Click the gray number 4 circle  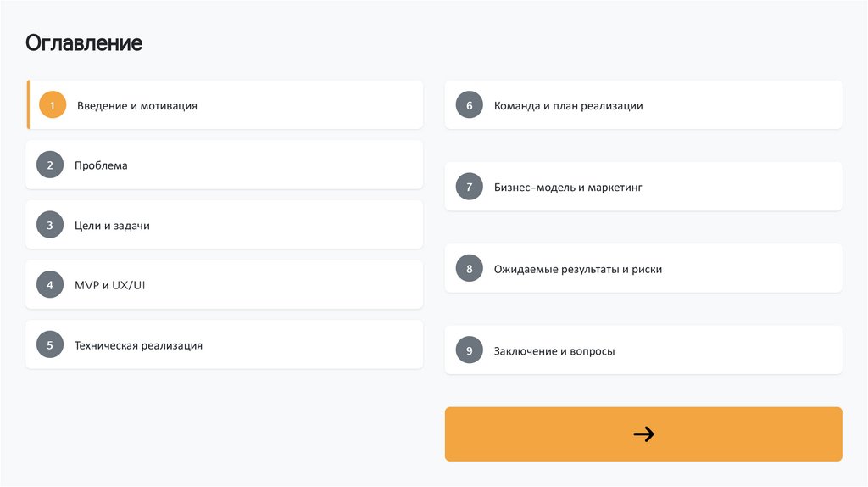[50, 285]
